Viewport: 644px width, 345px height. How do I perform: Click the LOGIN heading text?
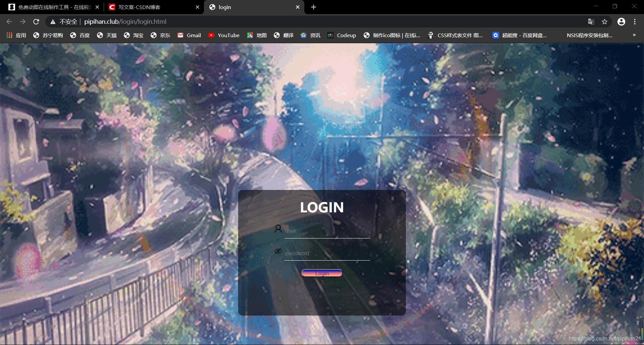pyautogui.click(x=322, y=207)
